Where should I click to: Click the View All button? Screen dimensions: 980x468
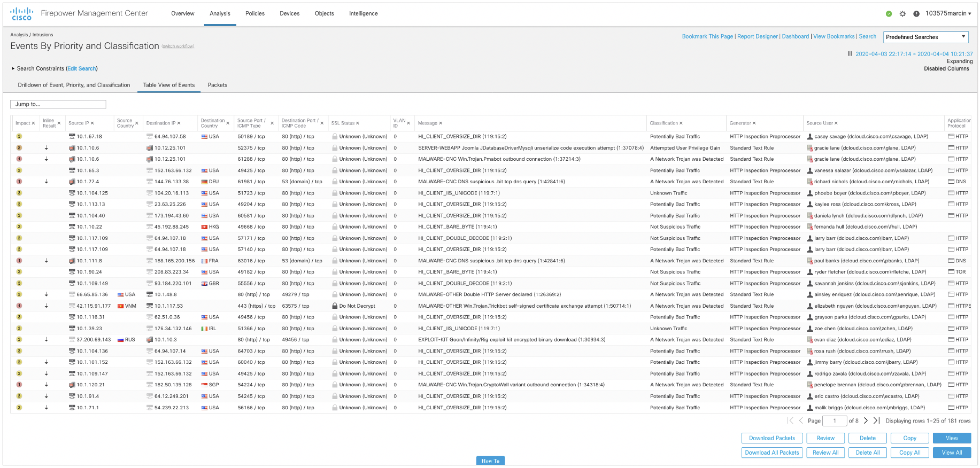952,453
